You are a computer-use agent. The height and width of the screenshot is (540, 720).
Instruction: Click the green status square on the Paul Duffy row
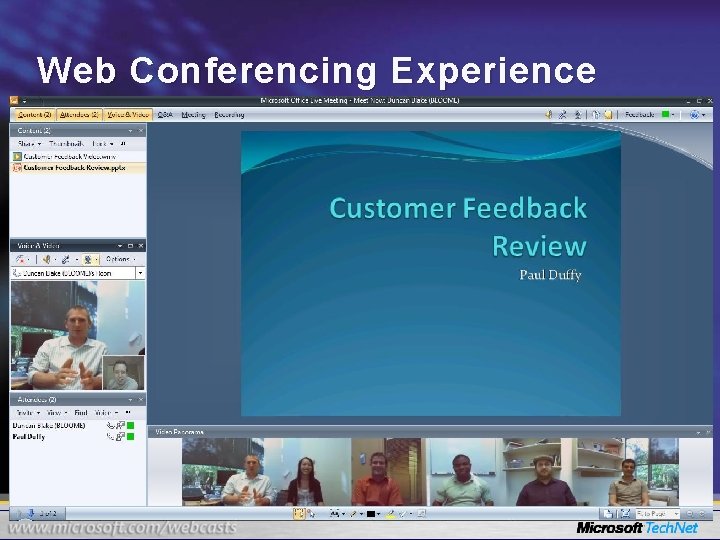click(130, 437)
